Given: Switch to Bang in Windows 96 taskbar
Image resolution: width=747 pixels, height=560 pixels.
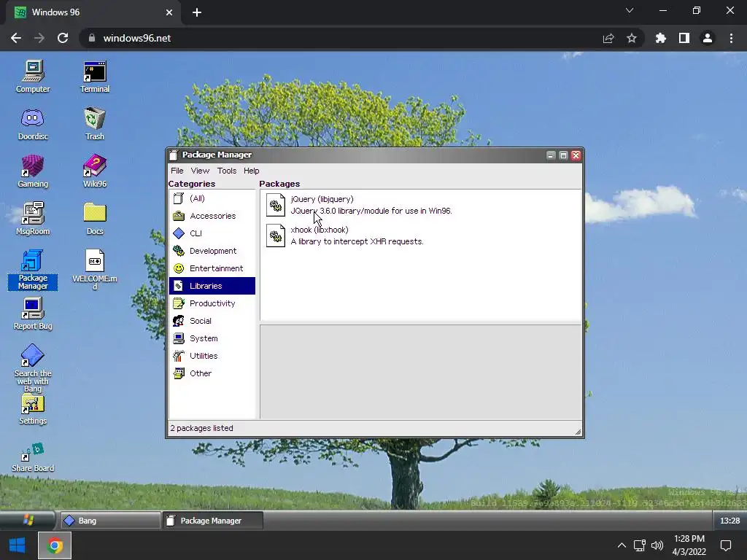Looking at the screenshot, I should [x=111, y=521].
